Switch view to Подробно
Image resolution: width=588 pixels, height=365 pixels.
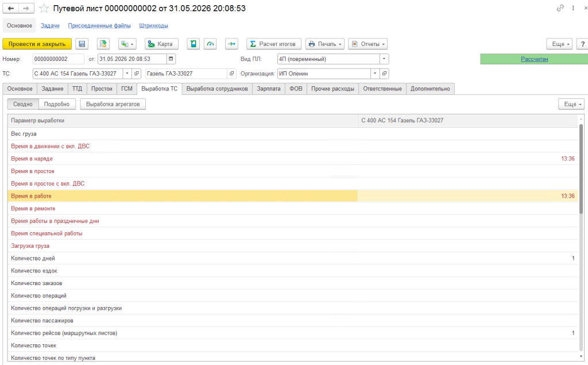point(57,104)
